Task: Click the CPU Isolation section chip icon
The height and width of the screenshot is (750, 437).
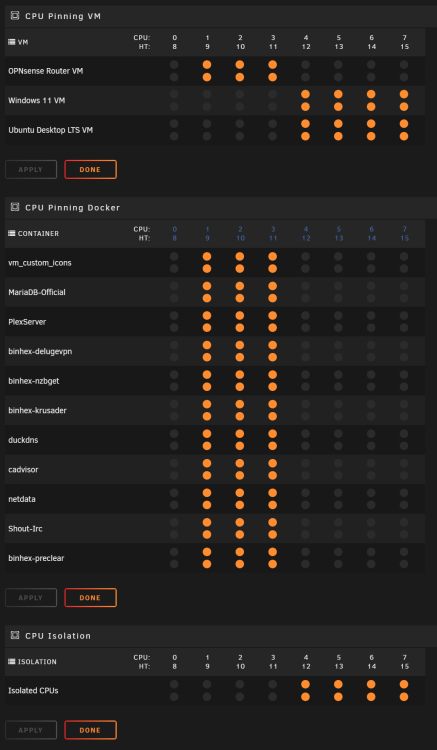Action: point(15,635)
